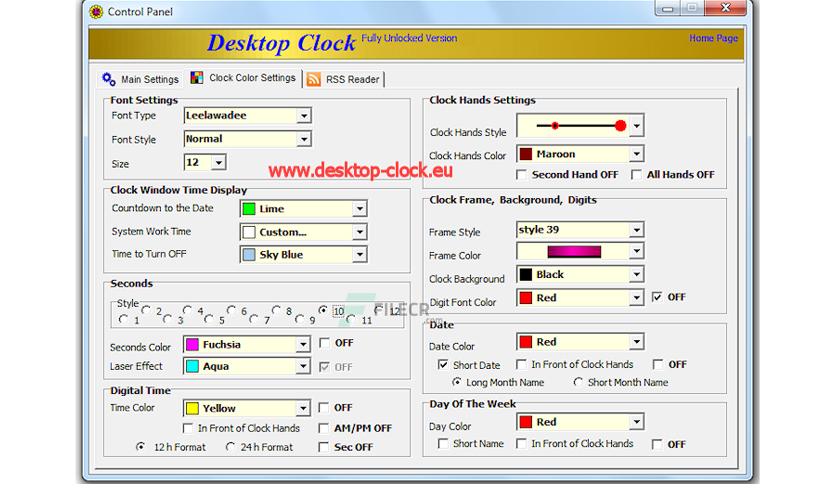This screenshot has width=836, height=484.
Task: Toggle AM/PM OFF checkbox
Action: tap(324, 428)
